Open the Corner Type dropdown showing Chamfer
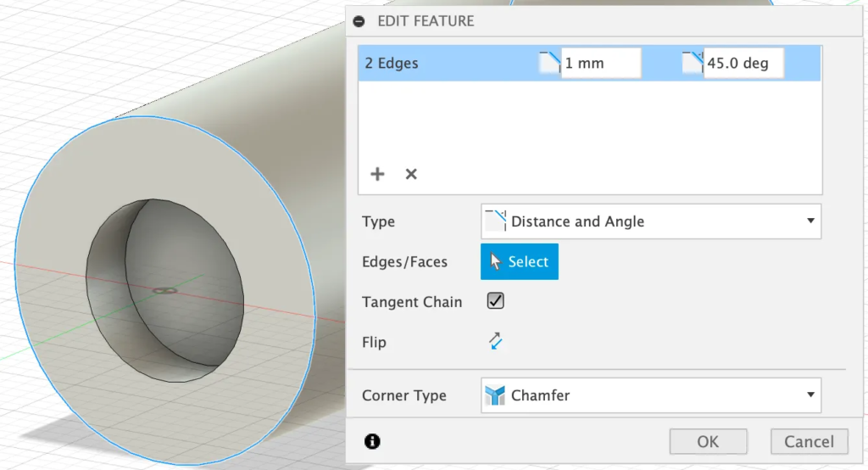The height and width of the screenshot is (470, 868). (650, 395)
